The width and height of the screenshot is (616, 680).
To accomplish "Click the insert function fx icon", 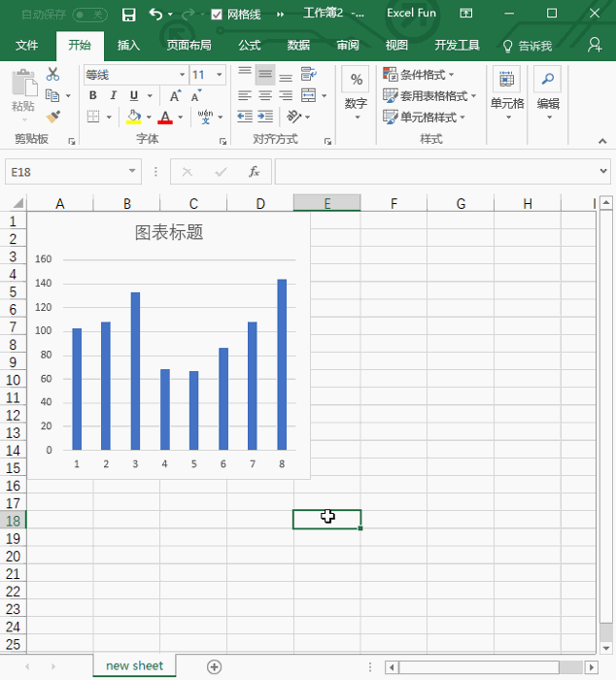I will point(254,172).
